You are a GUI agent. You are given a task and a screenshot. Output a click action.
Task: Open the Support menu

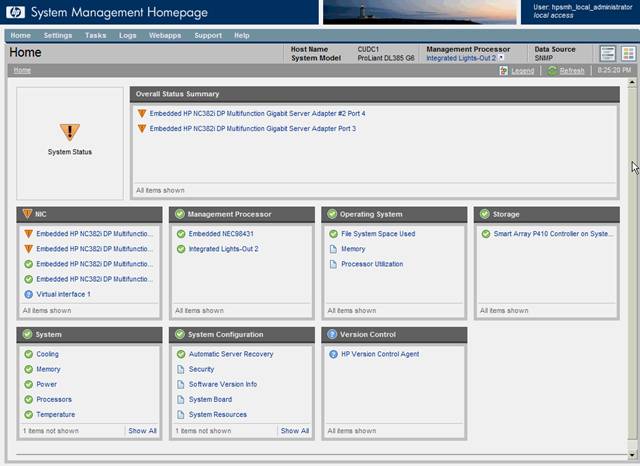[x=208, y=36]
